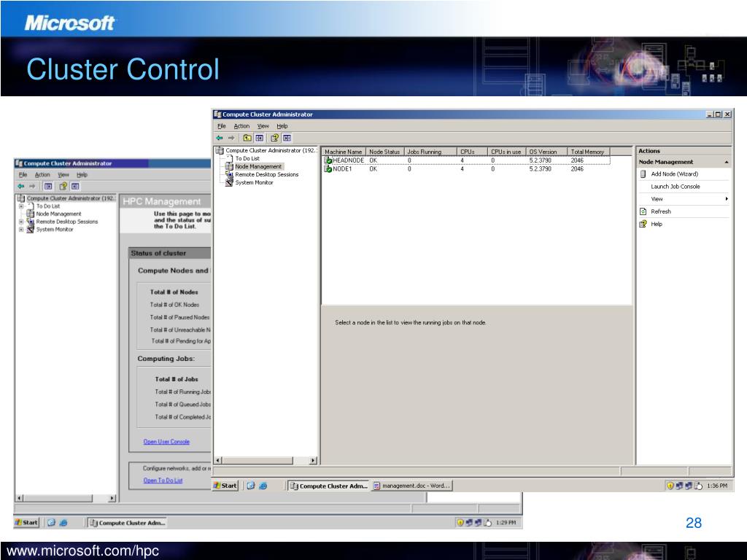Click Launch Job Console action
Image resolution: width=747 pixels, height=560 pixels.
click(675, 187)
